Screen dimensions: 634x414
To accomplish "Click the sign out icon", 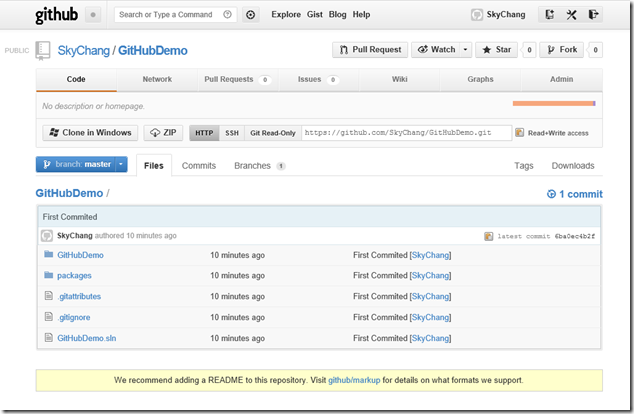I will tap(593, 15).
